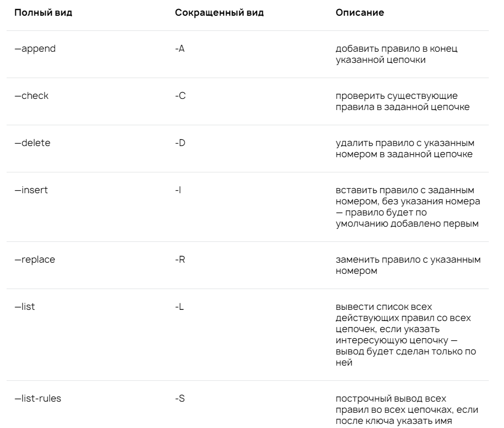Click the -A short flag cell
Image resolution: width=504 pixels, height=428 pixels.
[179, 49]
